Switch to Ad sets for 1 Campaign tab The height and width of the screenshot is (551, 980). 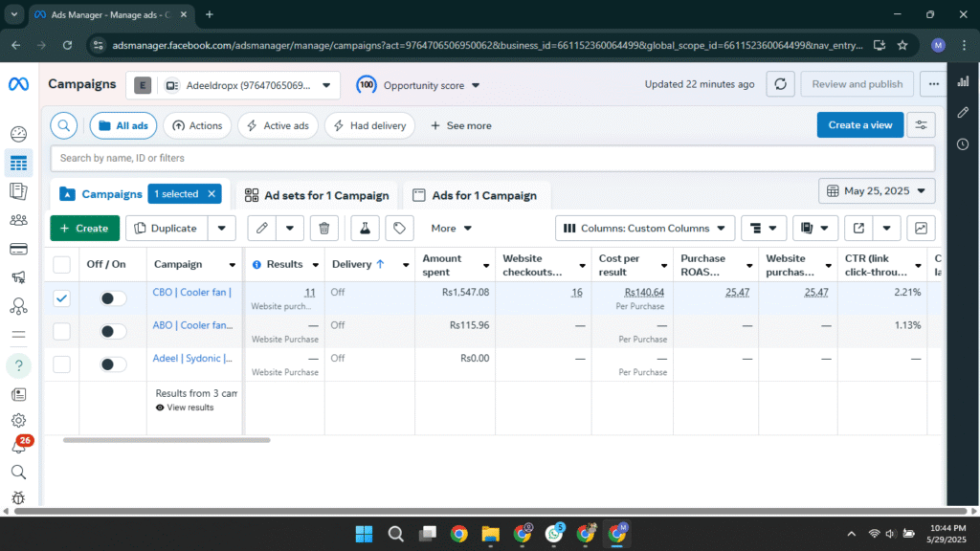[318, 195]
